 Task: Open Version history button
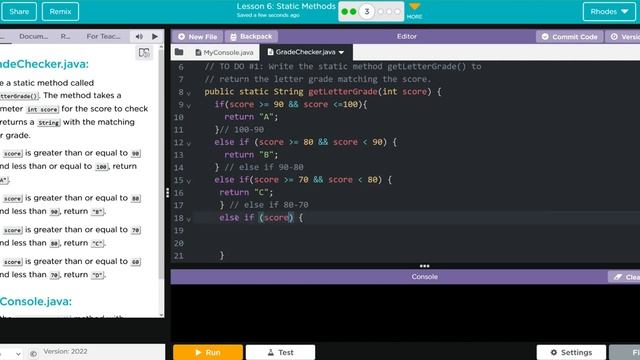(624, 36)
